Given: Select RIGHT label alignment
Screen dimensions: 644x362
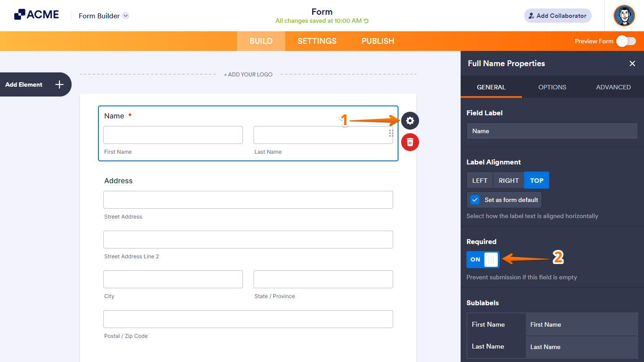Looking at the screenshot, I should point(508,180).
